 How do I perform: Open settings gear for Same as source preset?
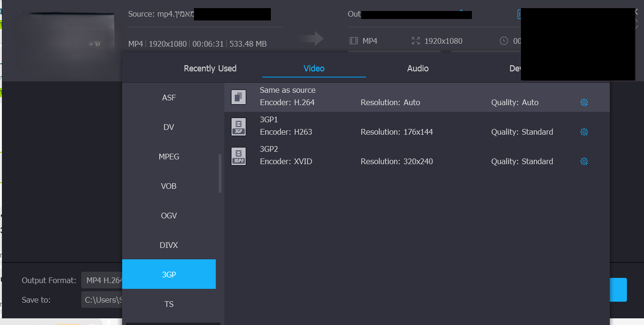click(584, 102)
